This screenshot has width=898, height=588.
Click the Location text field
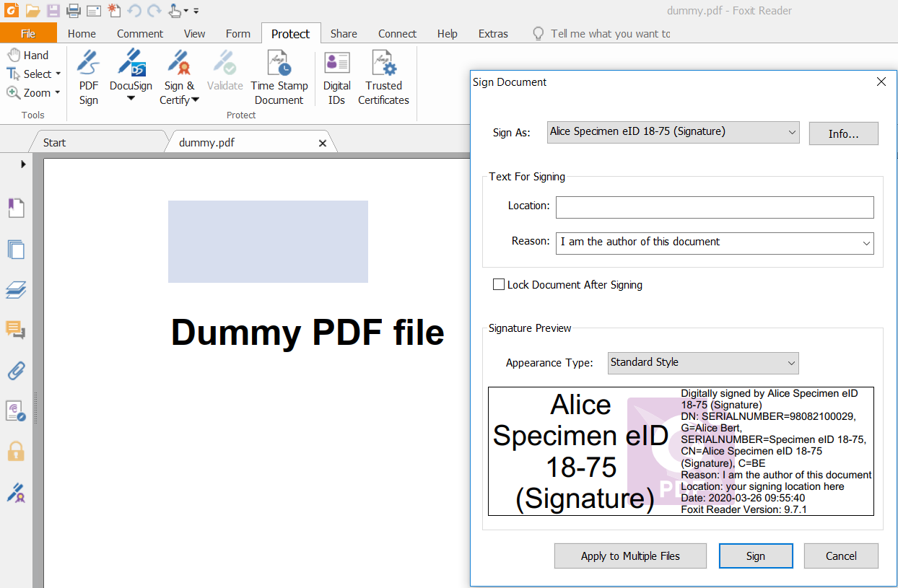click(x=715, y=207)
